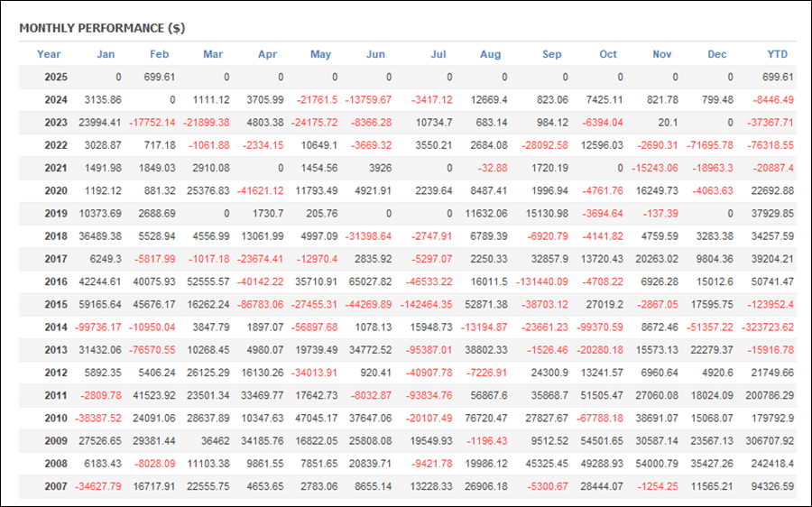The height and width of the screenshot is (507, 812).
Task: Select the Sep column header
Action: tap(552, 54)
